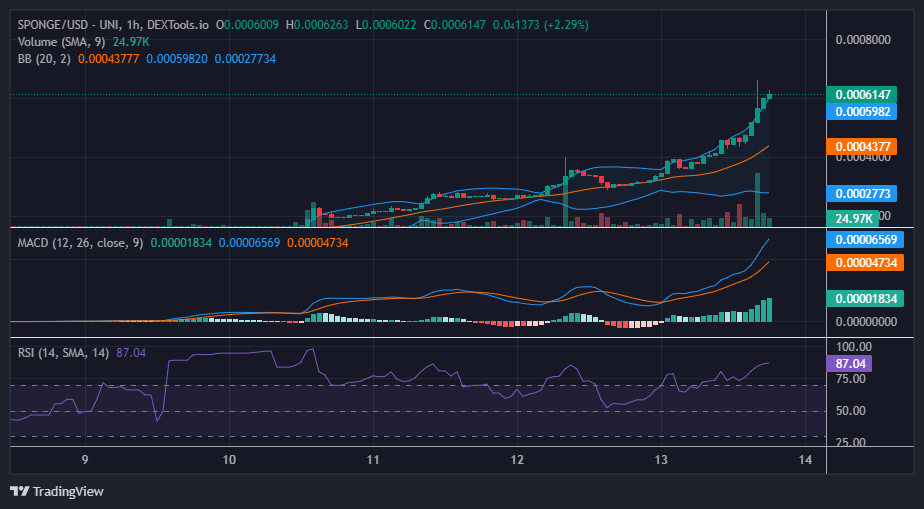Click the RSI 75.00 scale tick

click(850, 379)
